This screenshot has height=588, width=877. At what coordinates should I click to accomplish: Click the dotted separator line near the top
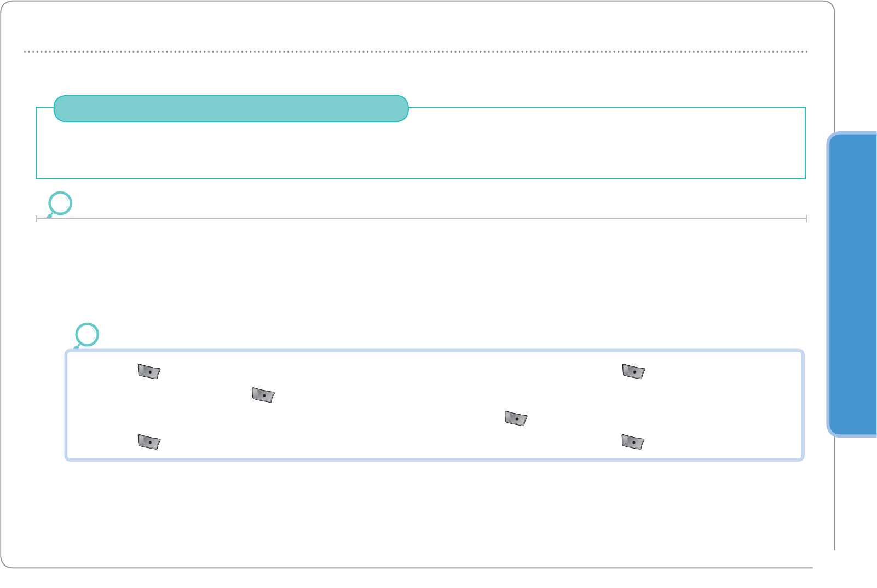tap(416, 51)
